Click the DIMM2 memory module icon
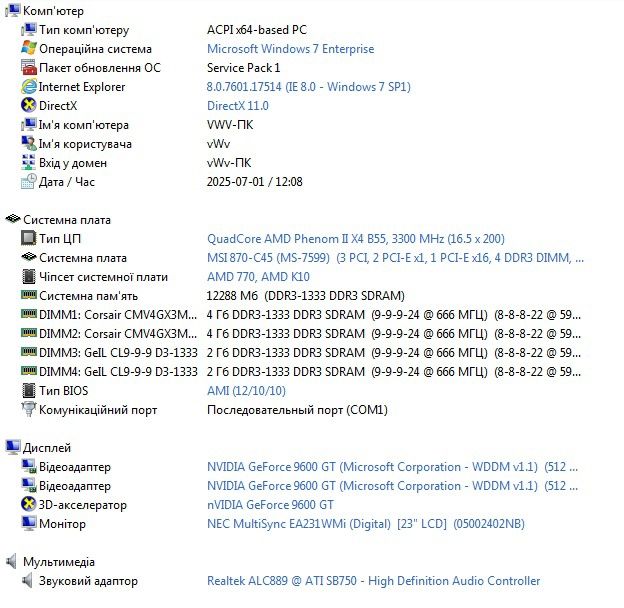624x608 pixels. click(29, 333)
